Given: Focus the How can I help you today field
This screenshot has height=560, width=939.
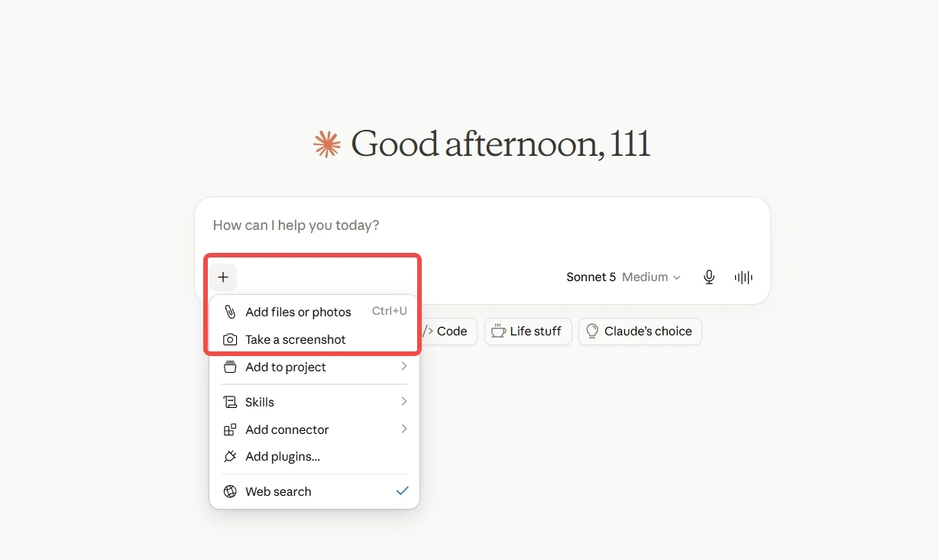Looking at the screenshot, I should pyautogui.click(x=482, y=225).
